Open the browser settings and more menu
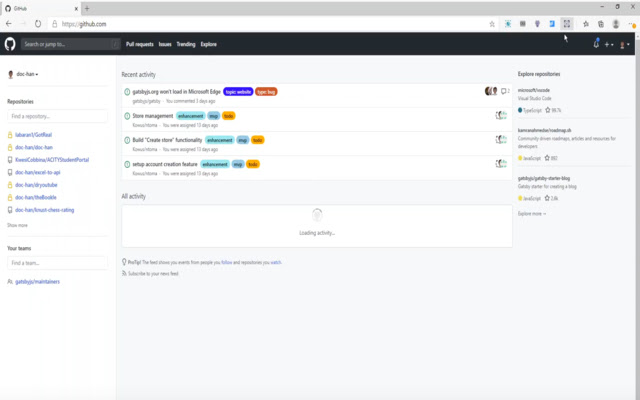 point(631,24)
